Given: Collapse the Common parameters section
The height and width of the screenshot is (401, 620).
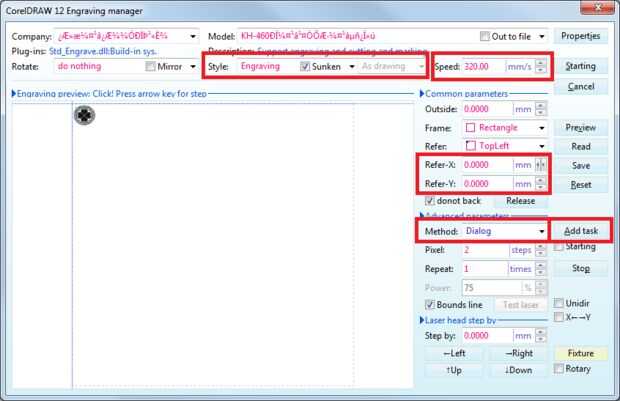Looking at the screenshot, I should (422, 94).
